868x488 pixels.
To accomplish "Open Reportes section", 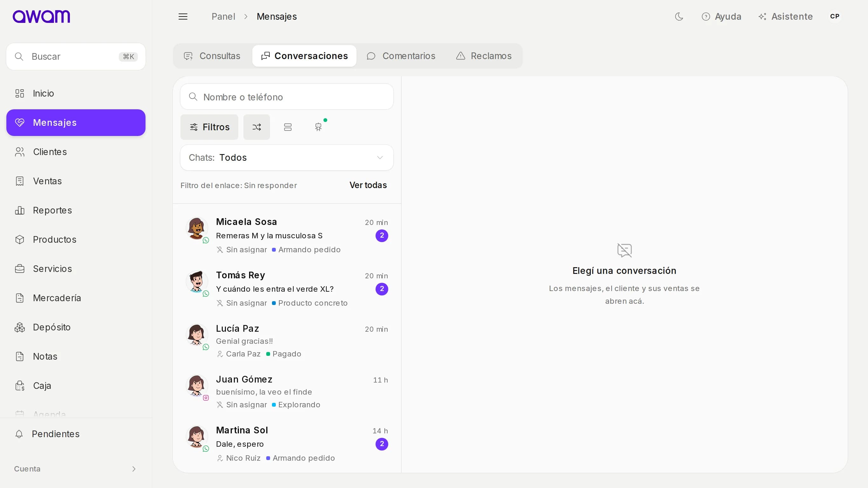I will point(76,210).
